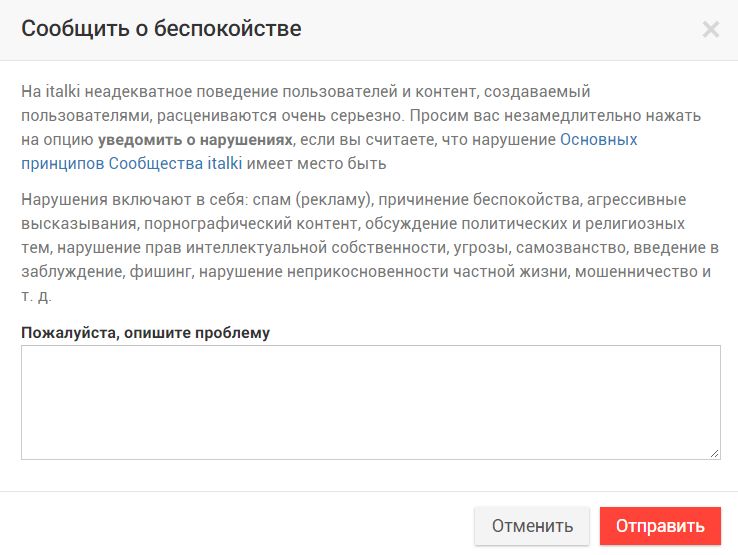Viewport: 738px width, 555px height.
Task: Open the принципов Сообщества italki link
Action: click(132, 163)
